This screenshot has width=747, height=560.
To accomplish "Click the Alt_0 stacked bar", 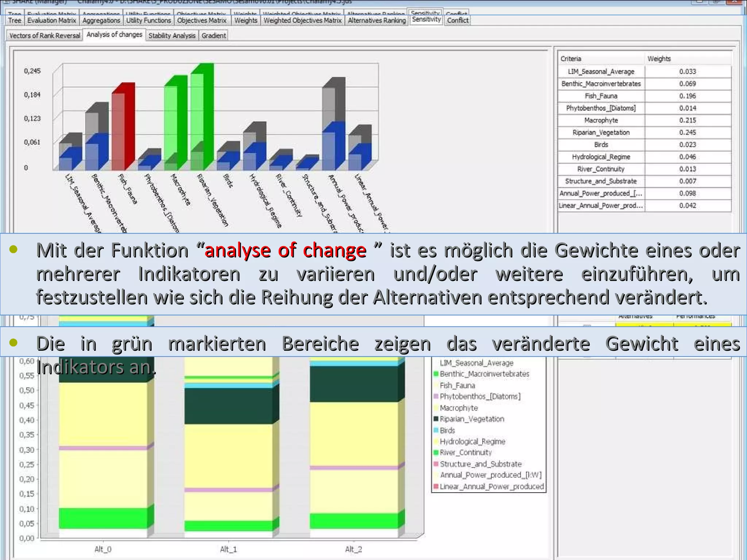I will [x=106, y=447].
